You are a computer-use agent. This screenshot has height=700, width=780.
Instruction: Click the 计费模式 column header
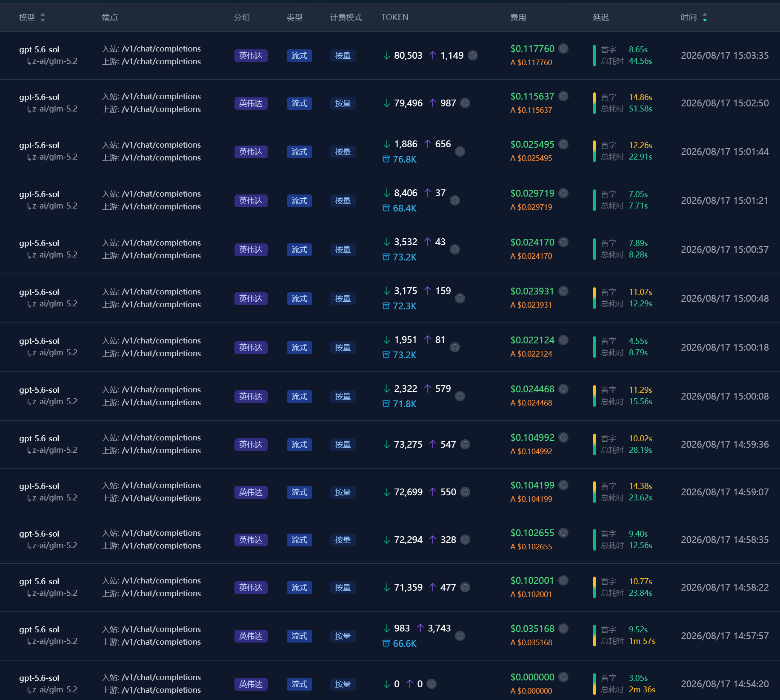346,17
